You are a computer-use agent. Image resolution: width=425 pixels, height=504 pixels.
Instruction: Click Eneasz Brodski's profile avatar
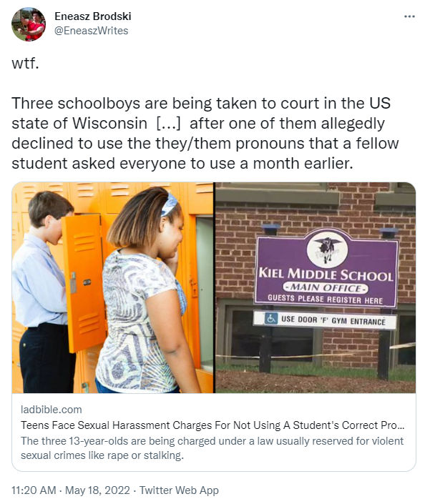point(29,24)
